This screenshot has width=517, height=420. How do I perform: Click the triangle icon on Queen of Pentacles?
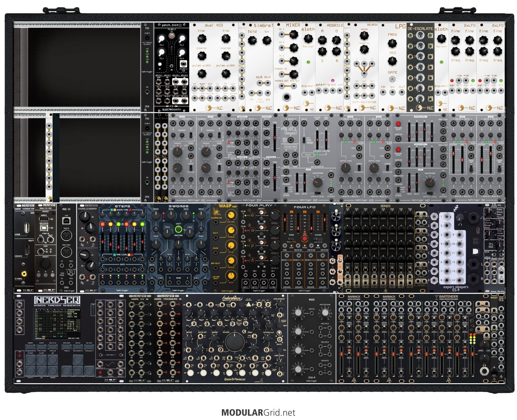coord(248,305)
